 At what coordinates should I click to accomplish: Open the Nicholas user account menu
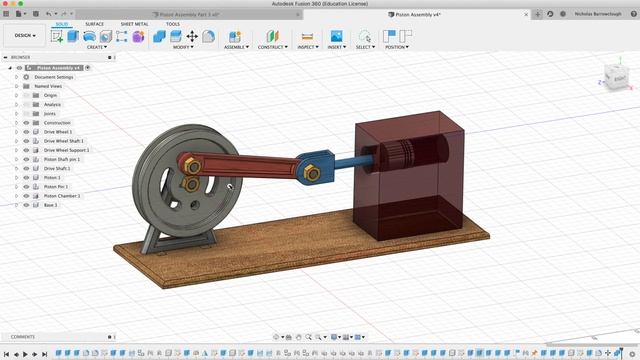click(598, 14)
